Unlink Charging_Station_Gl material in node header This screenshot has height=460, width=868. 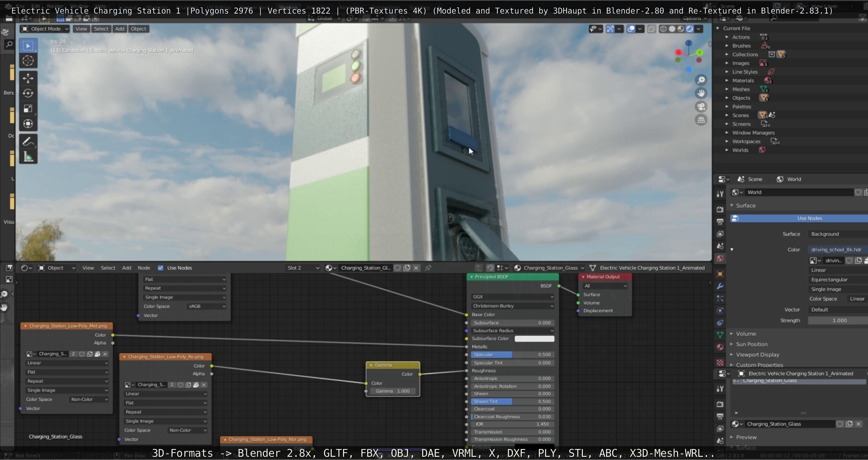416,268
